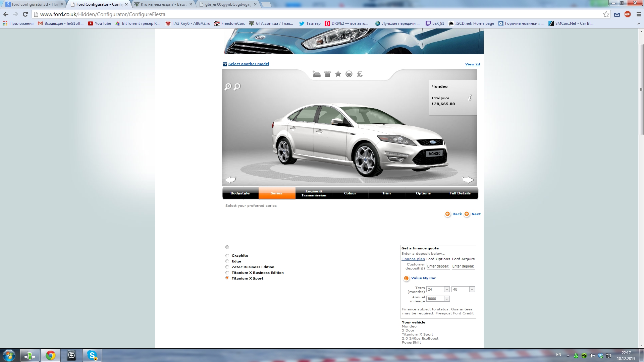This screenshot has height=362, width=644.
Task: Select the Titanium X Sport radio button
Action: pyautogui.click(x=227, y=278)
